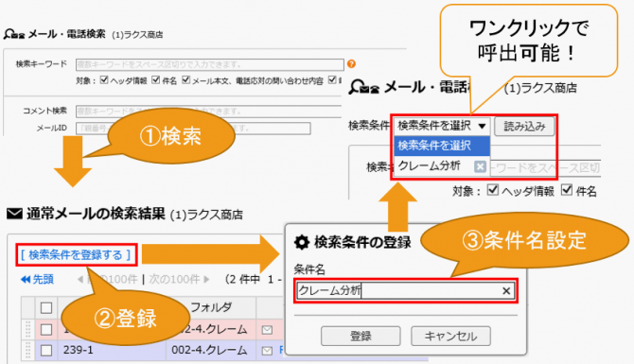The image size is (634, 364).
Task: Toggle checkbox of the pink mail row
Action: 46,329
